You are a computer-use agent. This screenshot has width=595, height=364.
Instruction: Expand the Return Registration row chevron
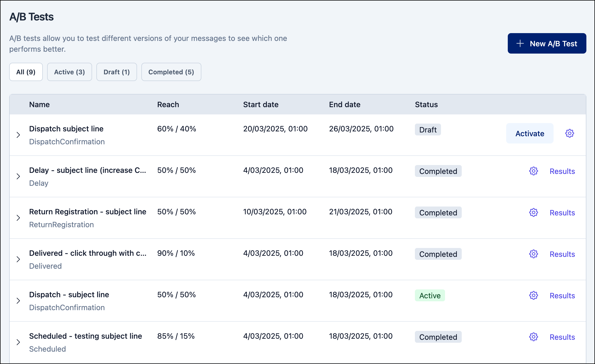[x=18, y=218]
